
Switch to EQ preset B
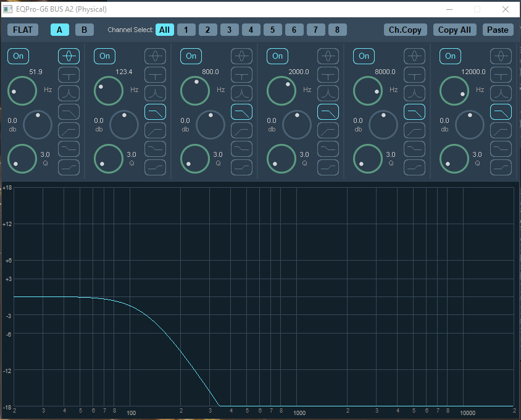(x=85, y=30)
